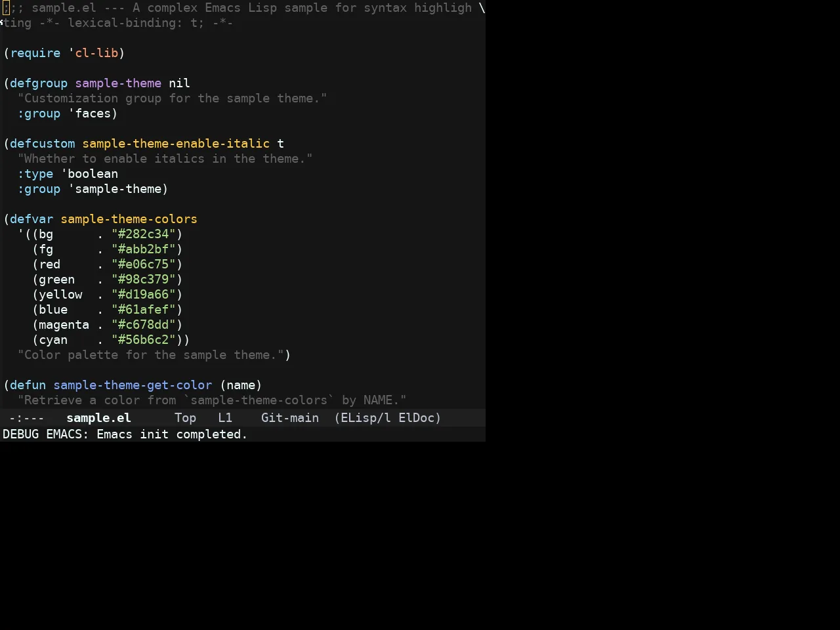The width and height of the screenshot is (840, 630).
Task: Click the "#e06c75" color string
Action: pyautogui.click(x=144, y=264)
